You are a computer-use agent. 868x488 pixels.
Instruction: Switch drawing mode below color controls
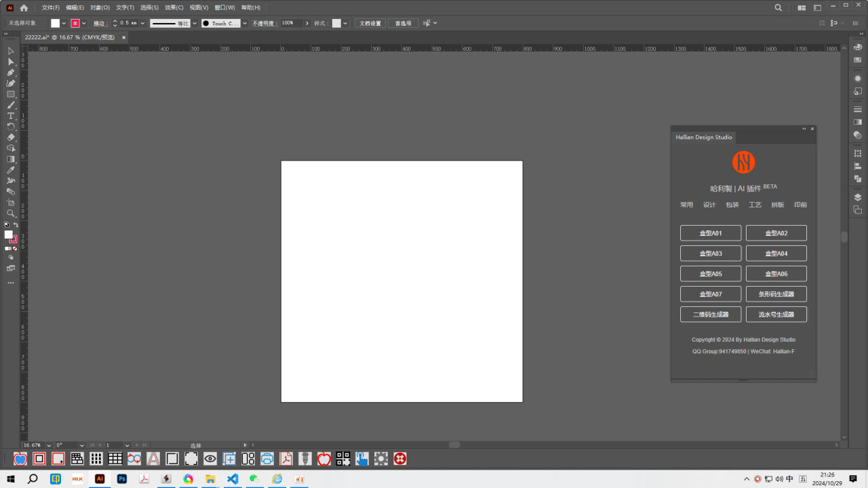point(11,258)
